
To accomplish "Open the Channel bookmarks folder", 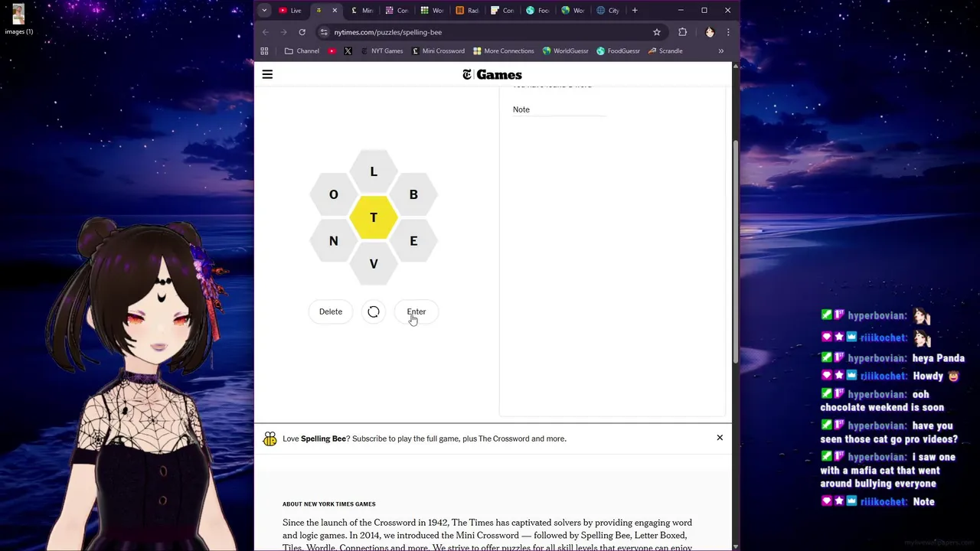I will (x=302, y=51).
